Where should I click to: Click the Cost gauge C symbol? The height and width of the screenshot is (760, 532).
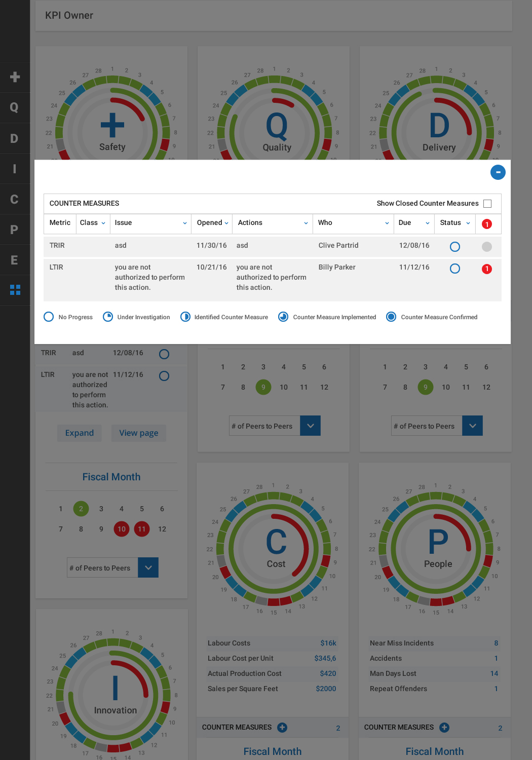[x=276, y=542]
